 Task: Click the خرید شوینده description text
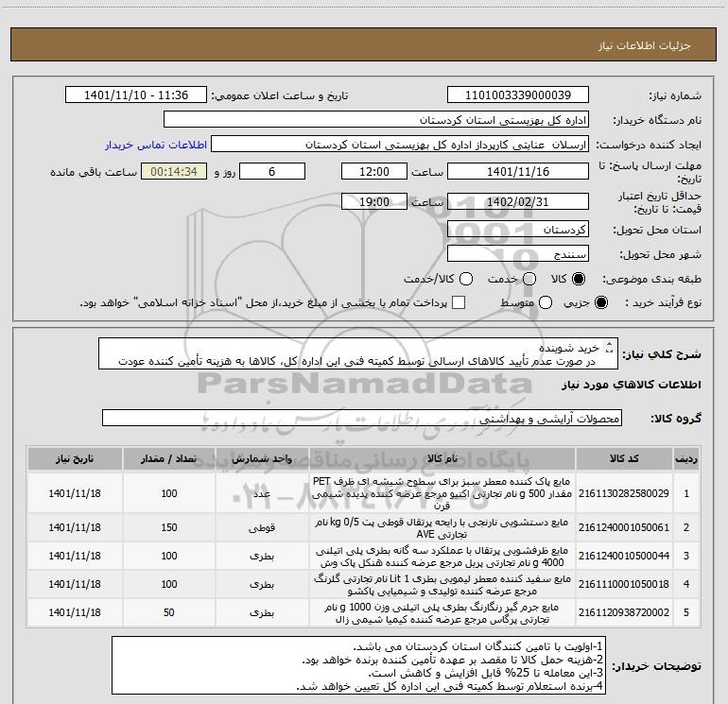pyautogui.click(x=569, y=348)
